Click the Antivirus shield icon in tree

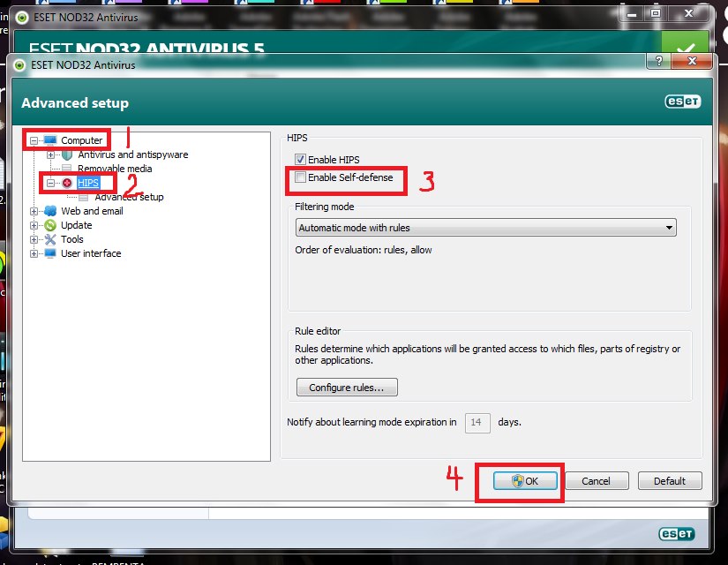(x=67, y=154)
